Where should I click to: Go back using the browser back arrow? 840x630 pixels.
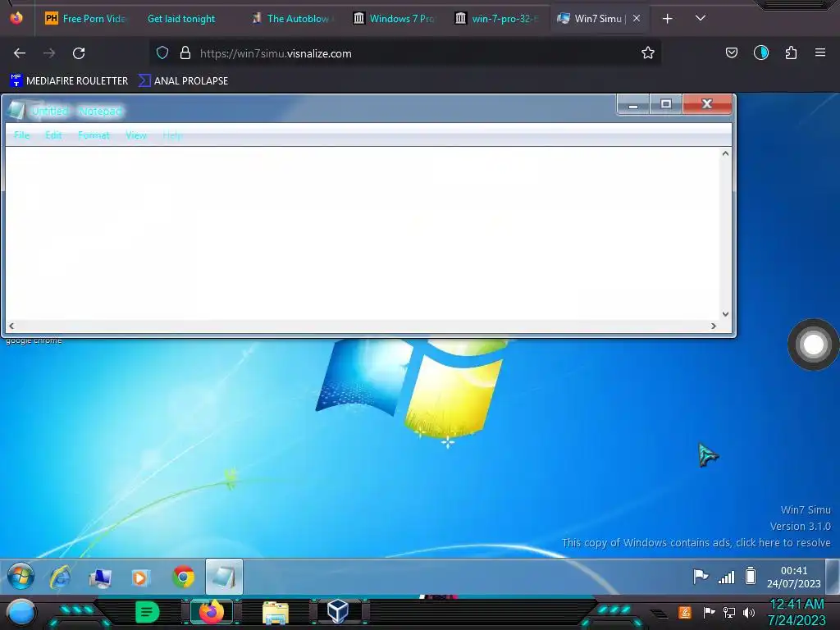click(x=20, y=53)
